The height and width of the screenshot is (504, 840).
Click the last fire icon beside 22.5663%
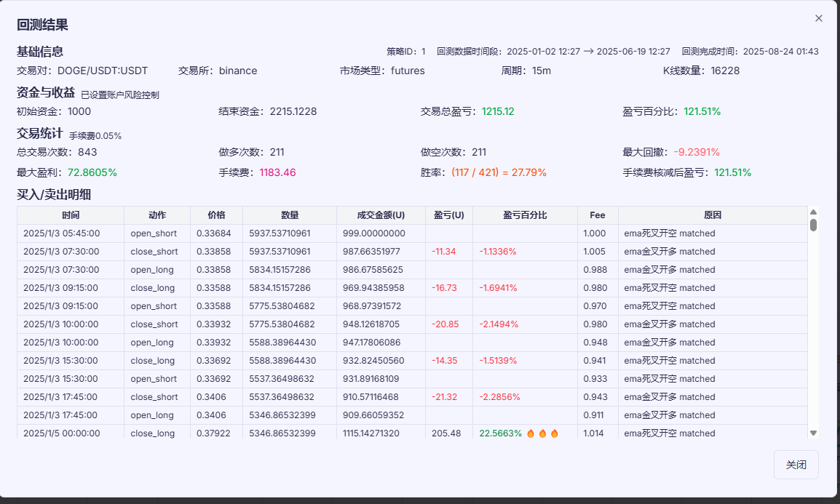pos(554,433)
